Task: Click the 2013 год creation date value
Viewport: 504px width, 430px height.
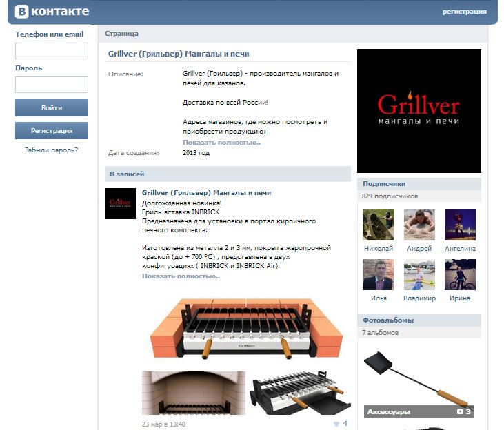Action: (x=196, y=153)
